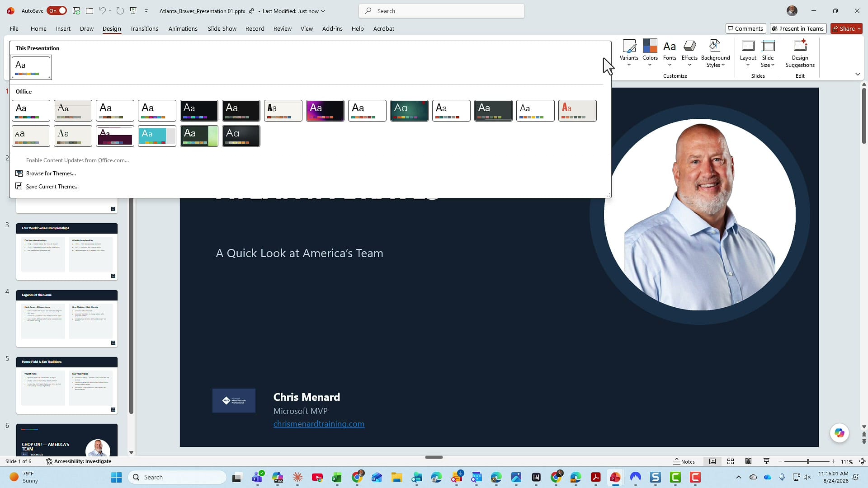Switch to Reading view icon
This screenshot has width=868, height=488.
749,461
